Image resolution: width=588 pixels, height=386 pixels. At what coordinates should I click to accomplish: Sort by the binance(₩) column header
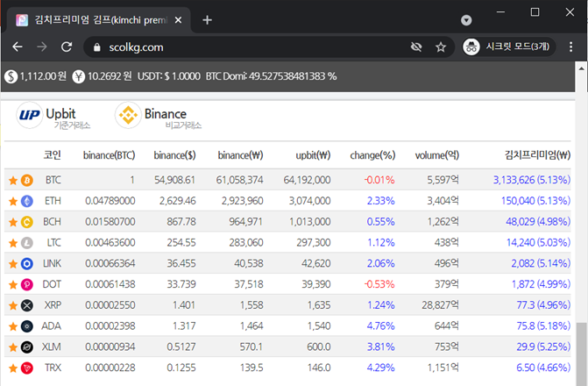point(240,155)
